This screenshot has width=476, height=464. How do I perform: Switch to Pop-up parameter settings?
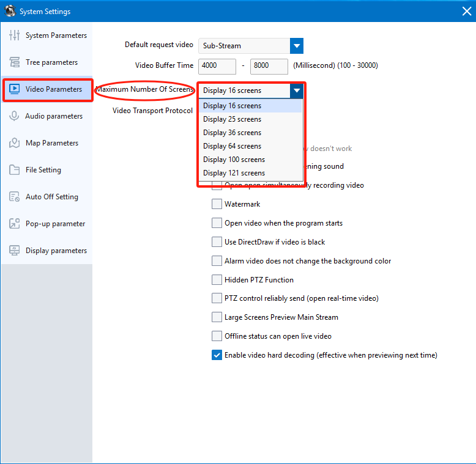click(47, 224)
